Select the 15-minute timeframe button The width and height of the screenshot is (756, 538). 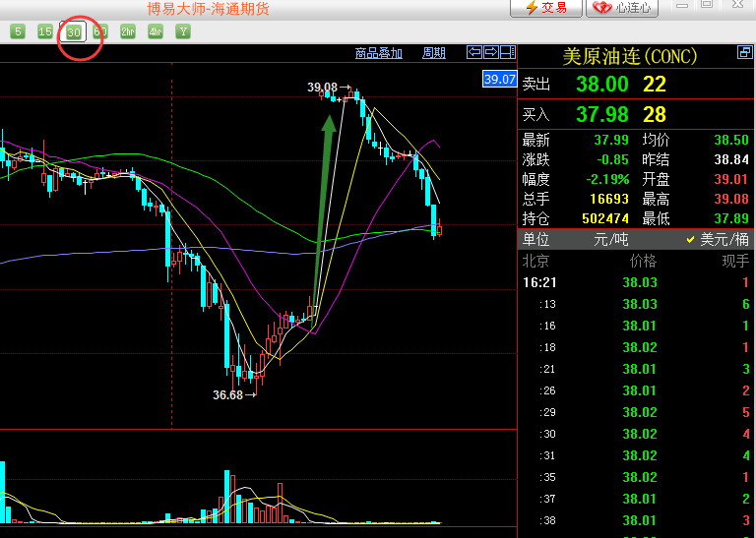[45, 31]
